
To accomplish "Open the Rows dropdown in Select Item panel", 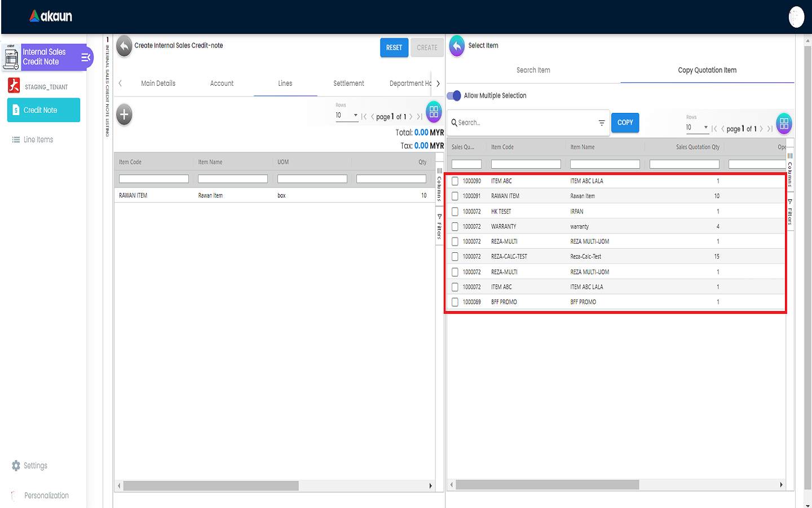I will [697, 128].
